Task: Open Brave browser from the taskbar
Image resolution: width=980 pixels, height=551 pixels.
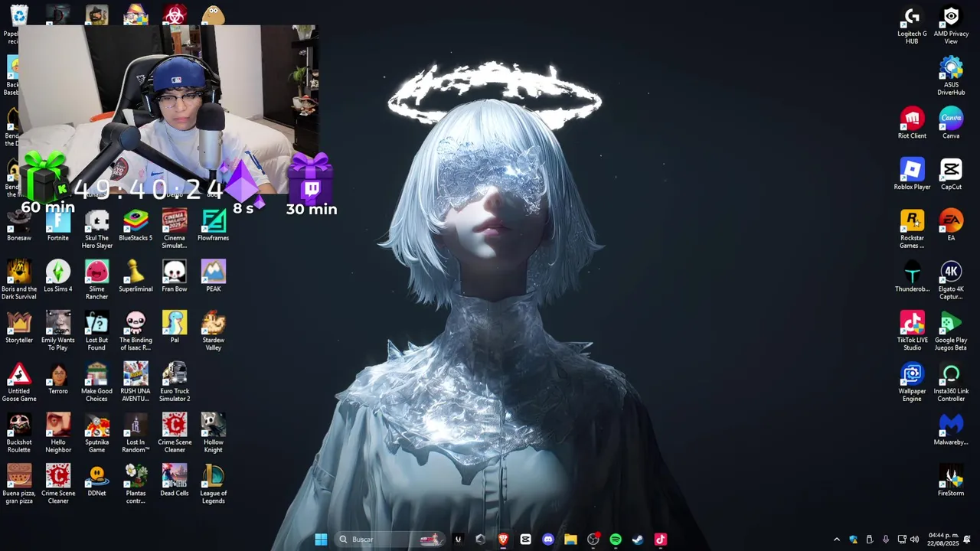Action: tap(503, 540)
